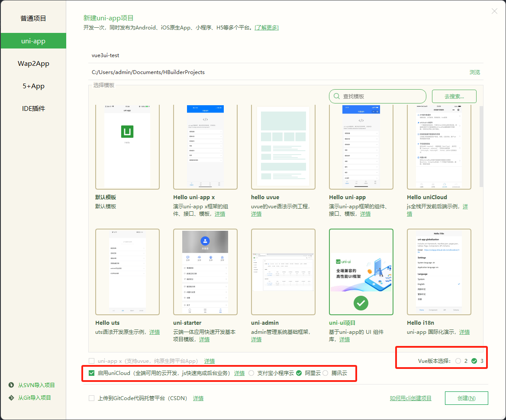
Task: Select the Hello uniCloud template thumbnail
Action: point(439,147)
